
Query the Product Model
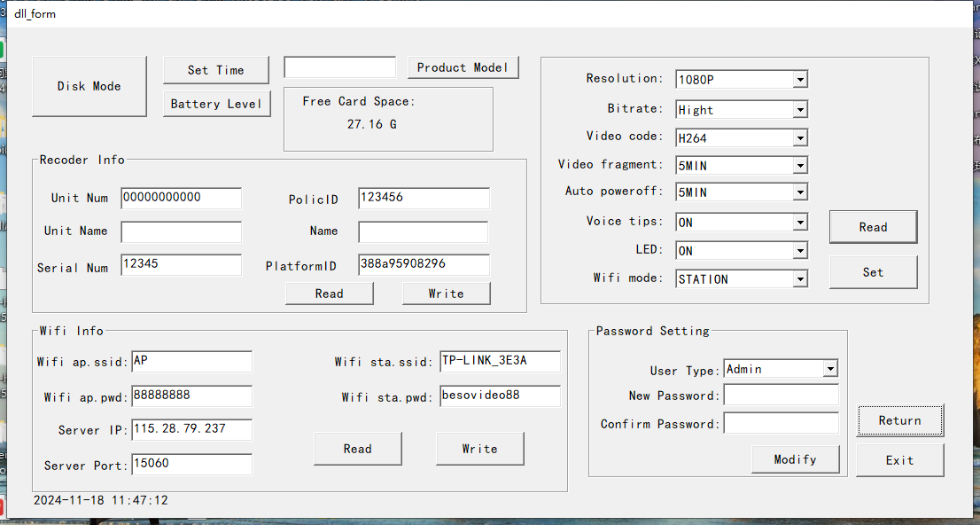coord(463,67)
